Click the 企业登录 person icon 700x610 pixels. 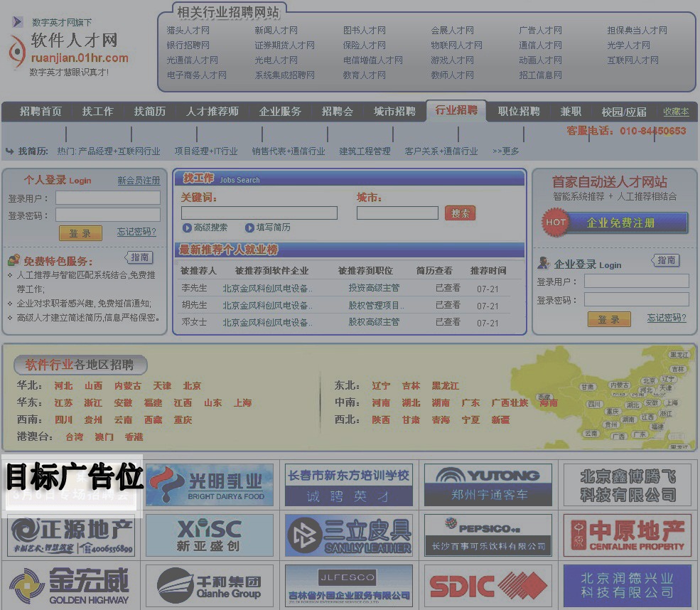click(x=544, y=263)
